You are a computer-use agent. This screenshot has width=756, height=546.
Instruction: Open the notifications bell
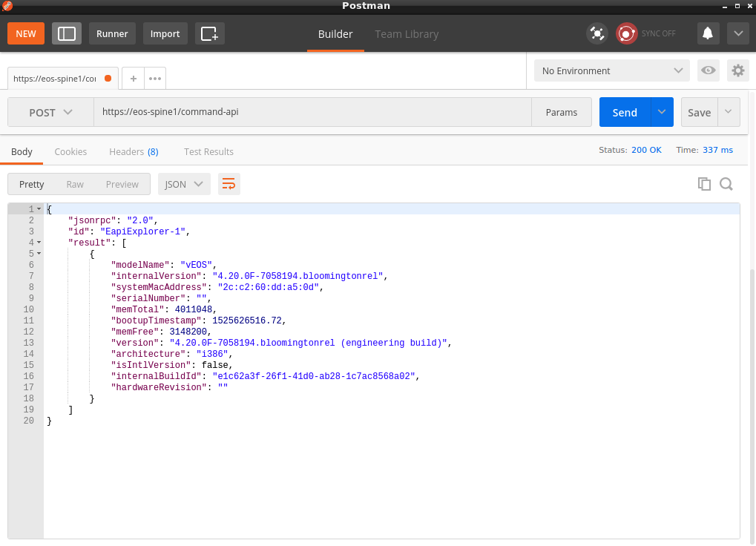708,33
